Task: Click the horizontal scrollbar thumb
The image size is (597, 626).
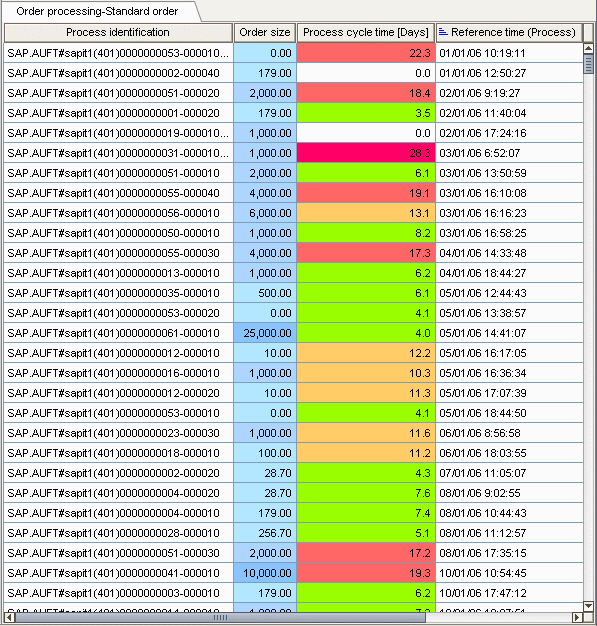Action: 220,617
